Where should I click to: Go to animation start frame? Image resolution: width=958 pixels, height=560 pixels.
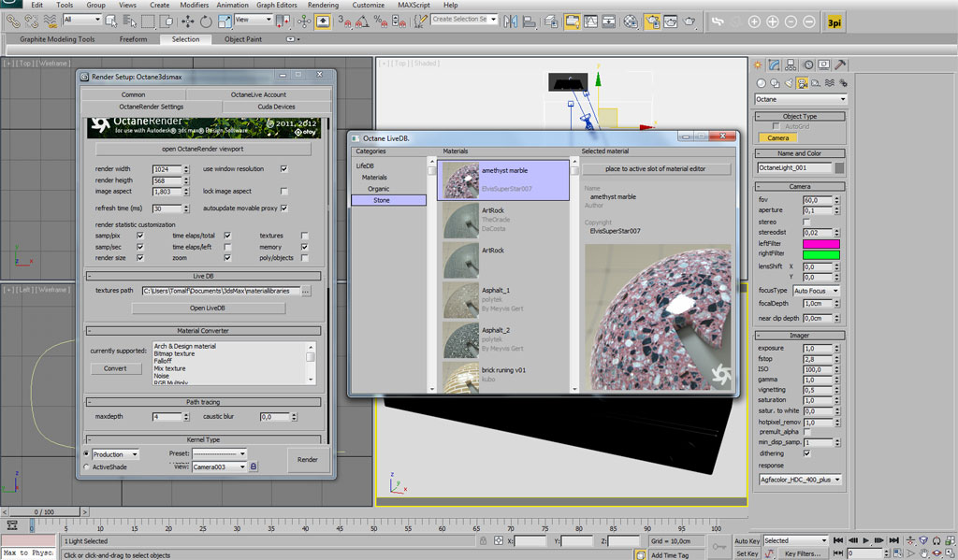[x=838, y=540]
